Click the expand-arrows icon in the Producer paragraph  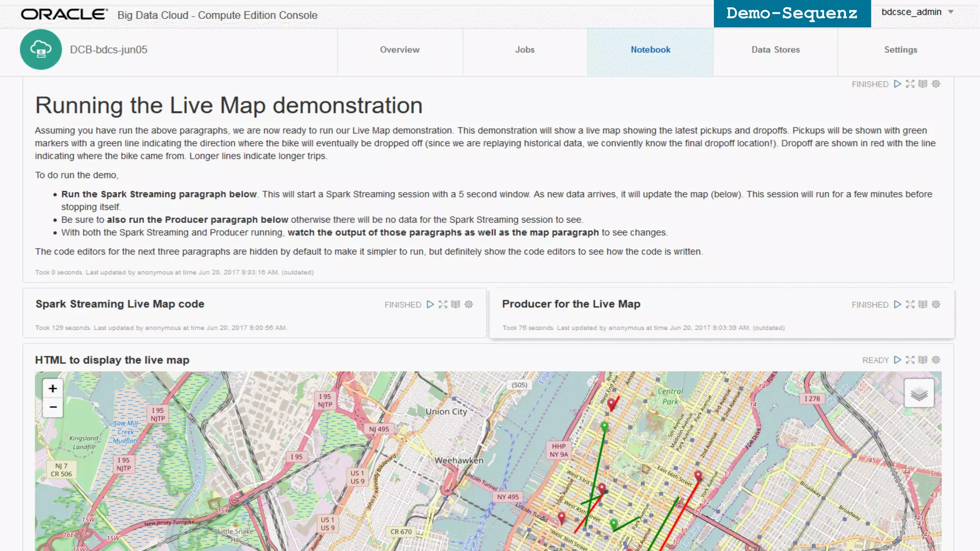[x=910, y=305]
